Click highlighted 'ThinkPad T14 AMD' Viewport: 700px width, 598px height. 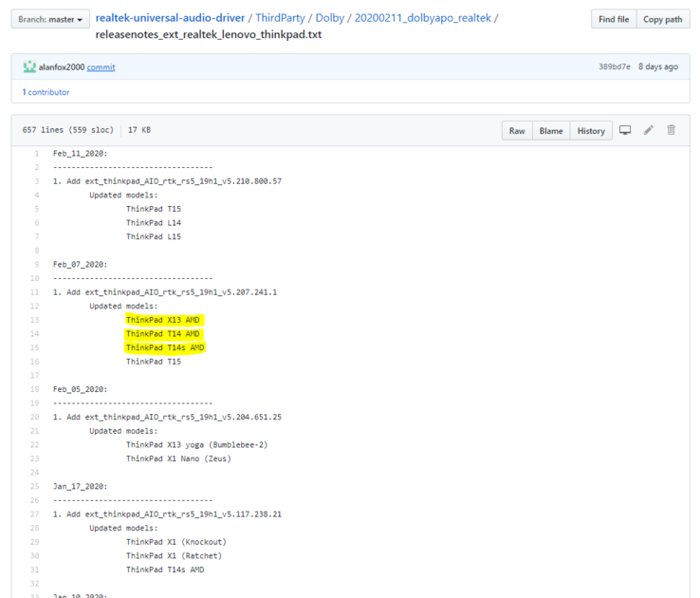(x=163, y=333)
